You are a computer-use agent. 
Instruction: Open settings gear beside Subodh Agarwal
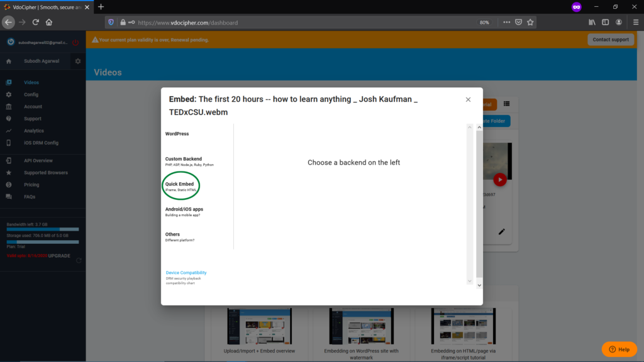pos(77,61)
